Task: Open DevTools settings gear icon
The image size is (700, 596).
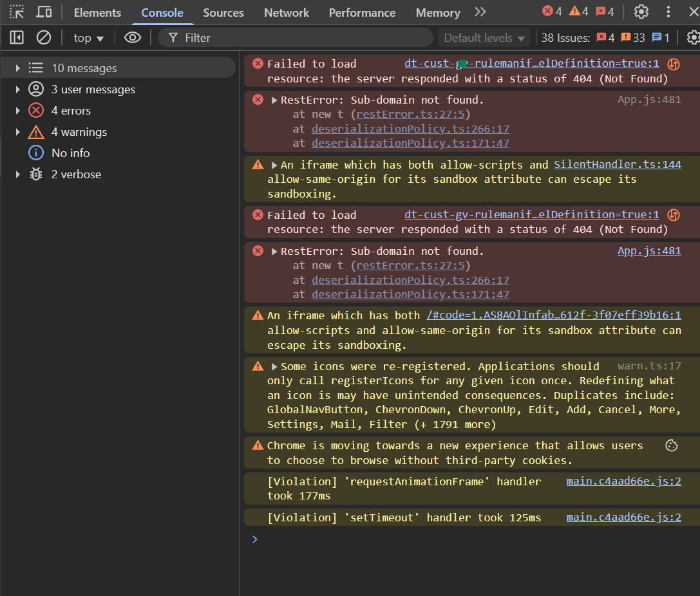Action: tap(641, 12)
